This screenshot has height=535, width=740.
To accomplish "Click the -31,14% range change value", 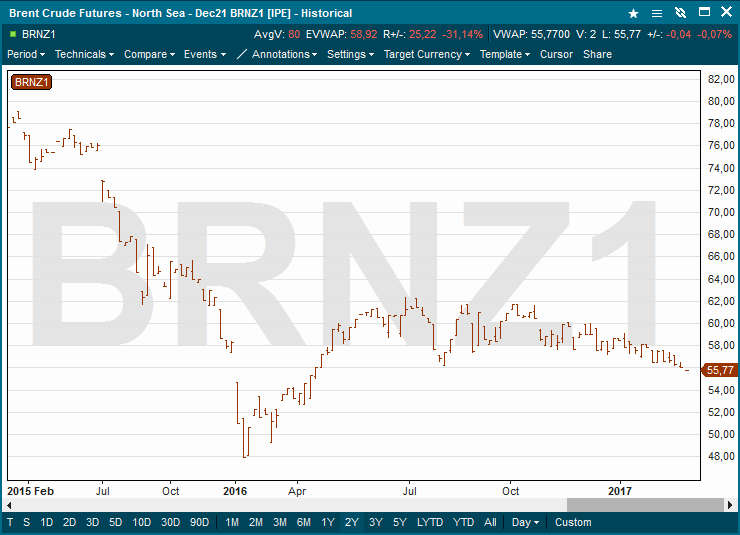I will click(x=462, y=34).
